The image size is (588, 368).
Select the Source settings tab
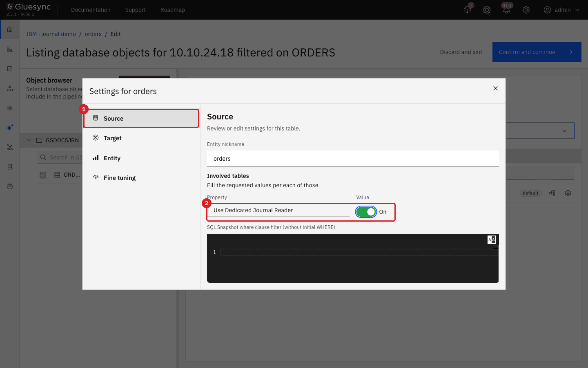[141, 119]
